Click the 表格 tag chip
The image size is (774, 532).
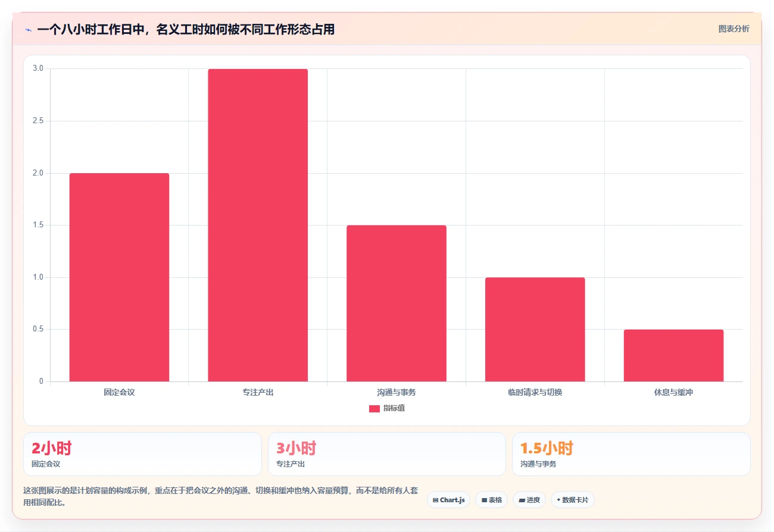tap(492, 500)
